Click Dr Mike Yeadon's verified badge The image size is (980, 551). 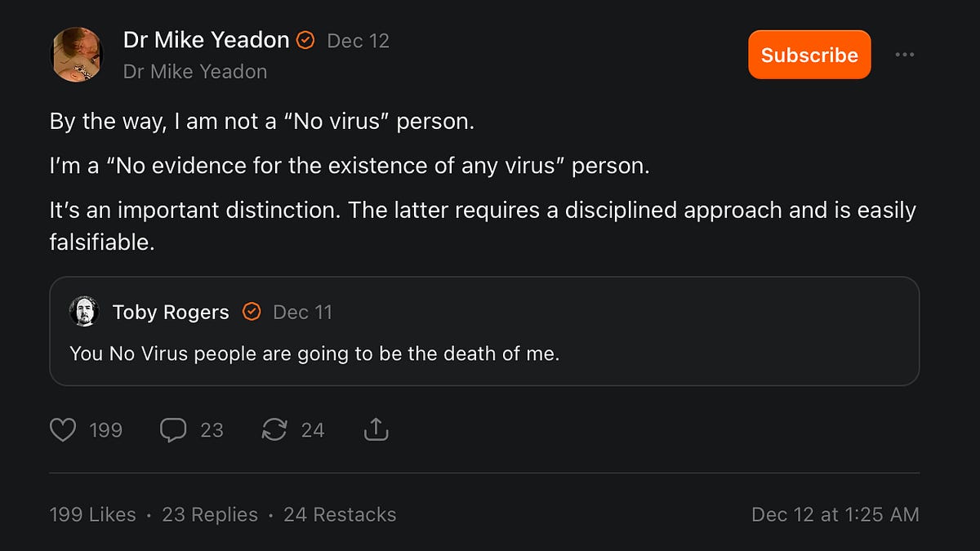[305, 39]
